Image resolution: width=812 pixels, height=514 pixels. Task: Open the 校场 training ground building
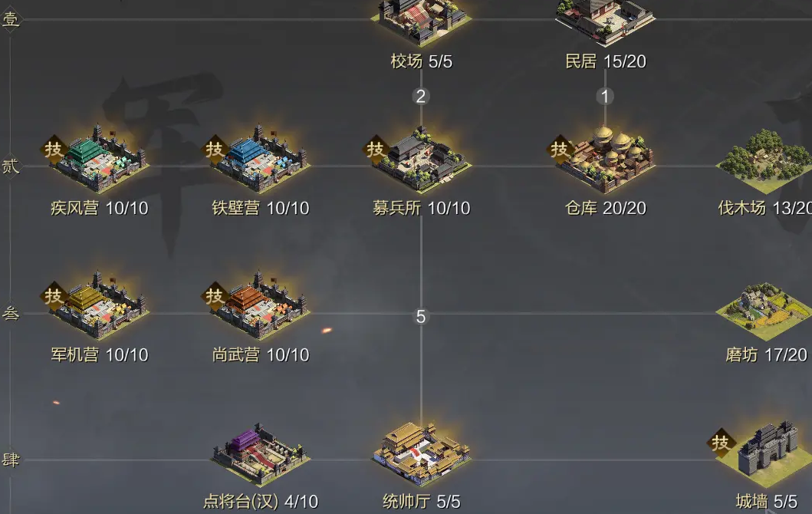pyautogui.click(x=421, y=21)
